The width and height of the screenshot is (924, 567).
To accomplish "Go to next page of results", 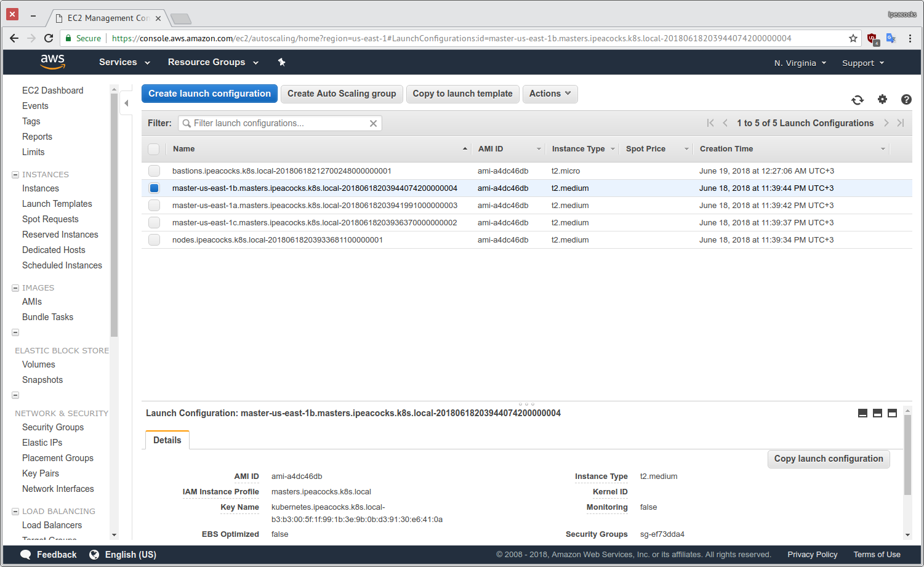I will pyautogui.click(x=886, y=123).
